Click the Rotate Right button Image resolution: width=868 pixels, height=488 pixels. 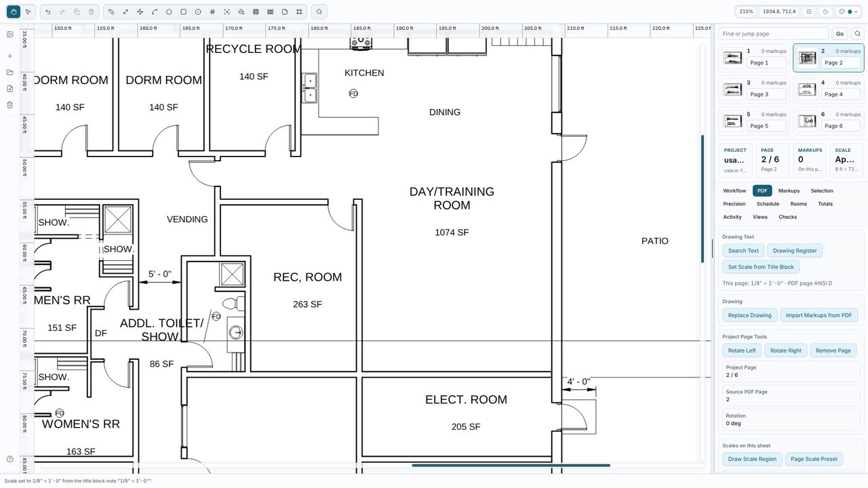coord(786,350)
